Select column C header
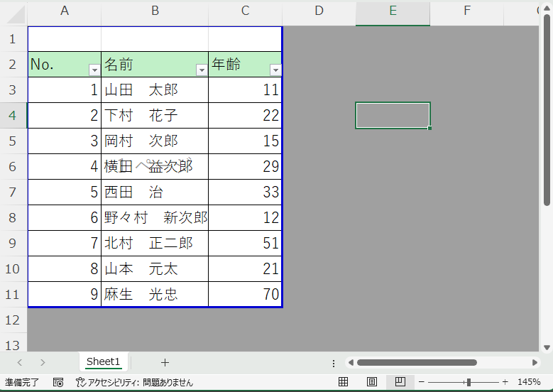Image resolution: width=553 pixels, height=392 pixels. pyautogui.click(x=245, y=11)
